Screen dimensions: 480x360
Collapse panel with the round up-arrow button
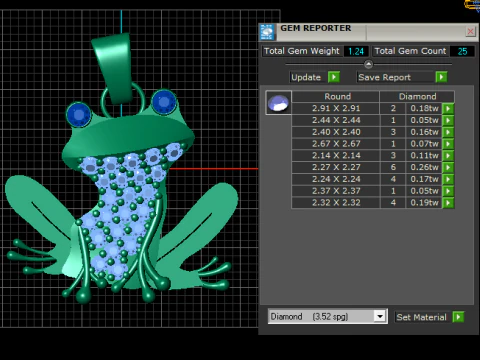368,64
